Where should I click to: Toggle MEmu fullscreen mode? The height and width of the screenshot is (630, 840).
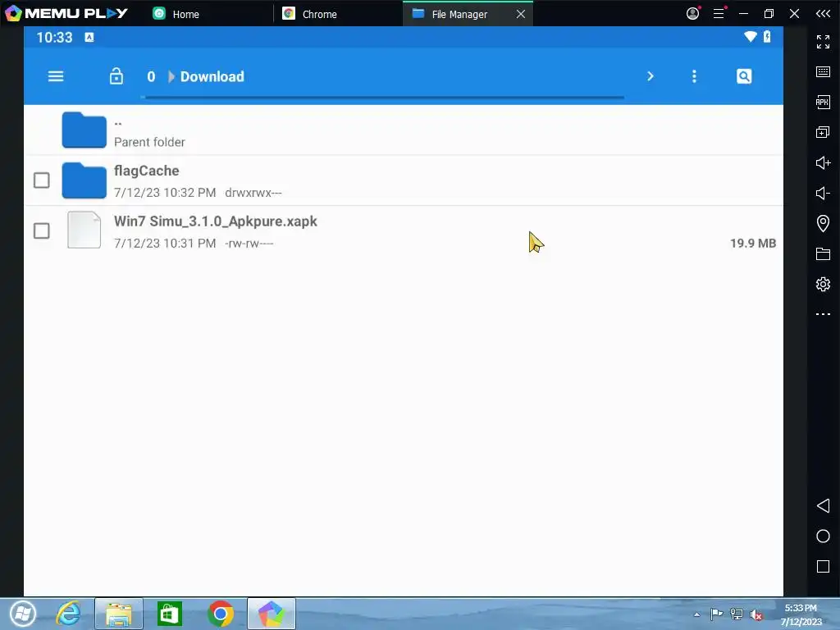(823, 41)
